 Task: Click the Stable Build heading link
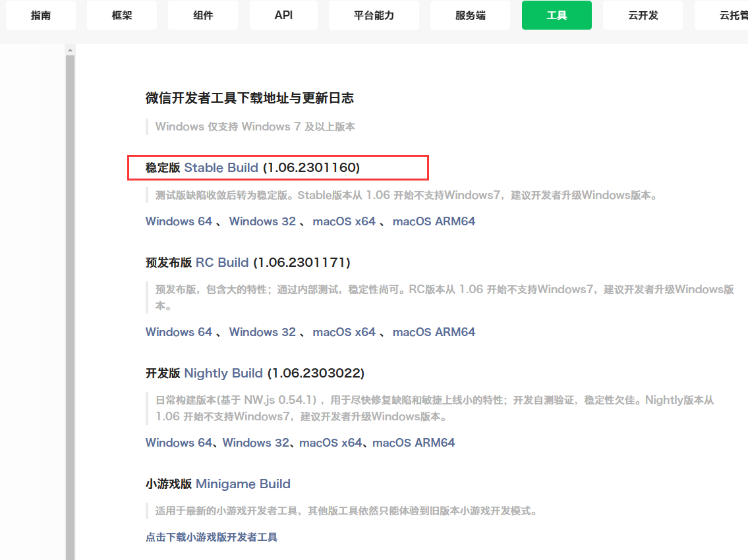(221, 167)
